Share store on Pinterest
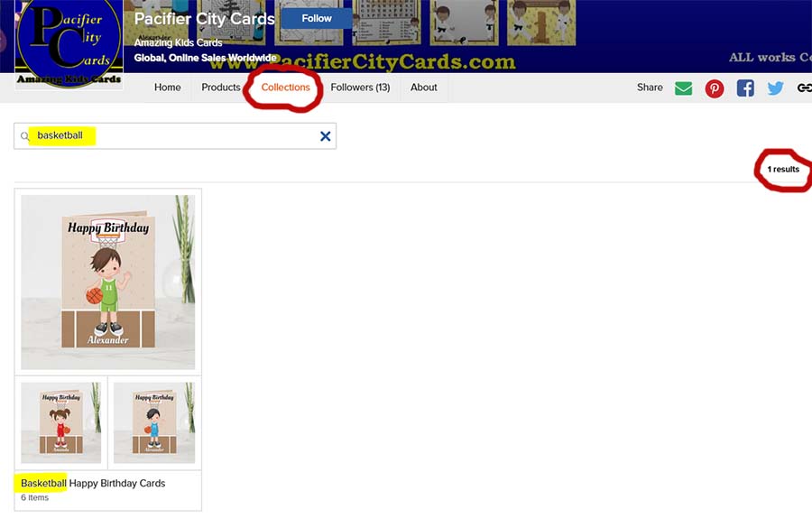 coord(715,88)
